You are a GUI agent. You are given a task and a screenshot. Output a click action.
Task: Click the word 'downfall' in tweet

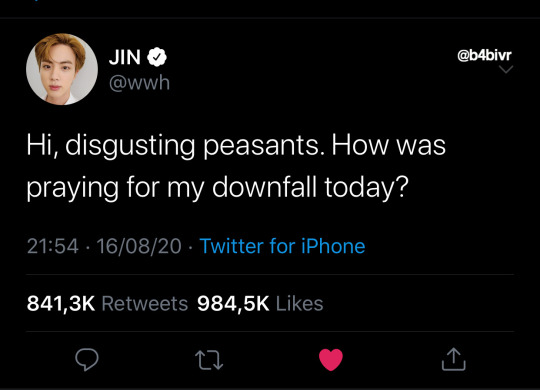[x=264, y=187]
